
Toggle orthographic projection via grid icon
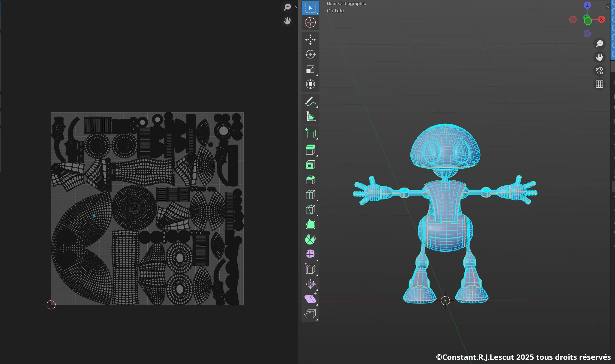tap(599, 84)
